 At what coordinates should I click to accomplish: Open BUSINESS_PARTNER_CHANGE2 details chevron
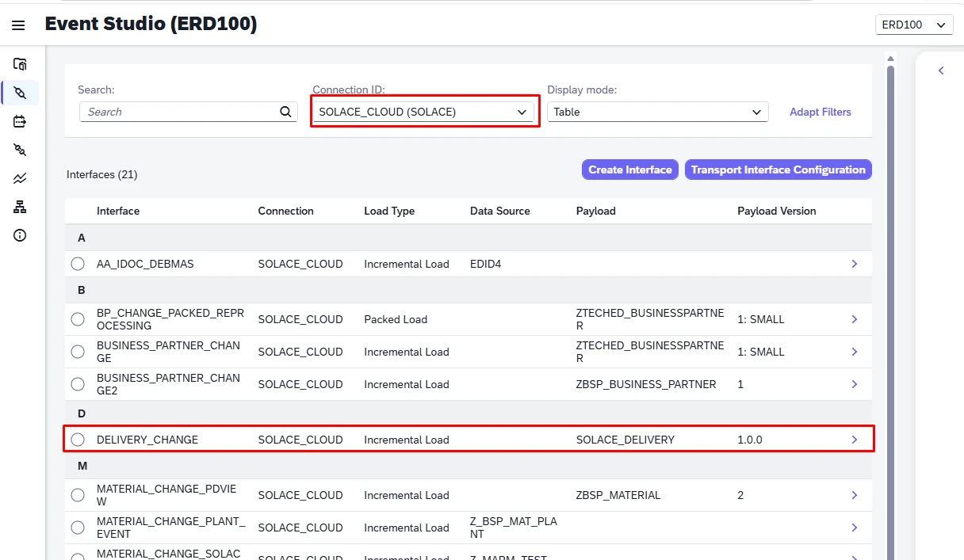click(855, 384)
